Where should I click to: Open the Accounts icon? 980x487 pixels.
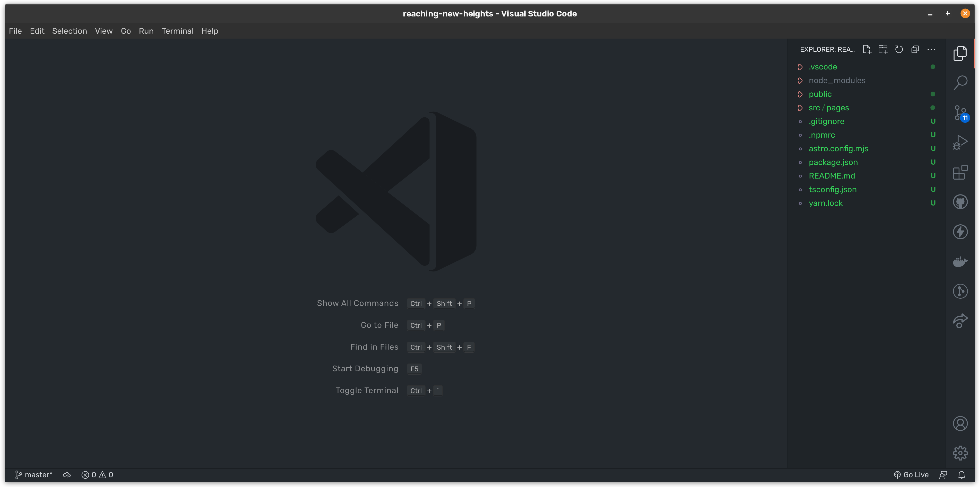[x=960, y=423]
